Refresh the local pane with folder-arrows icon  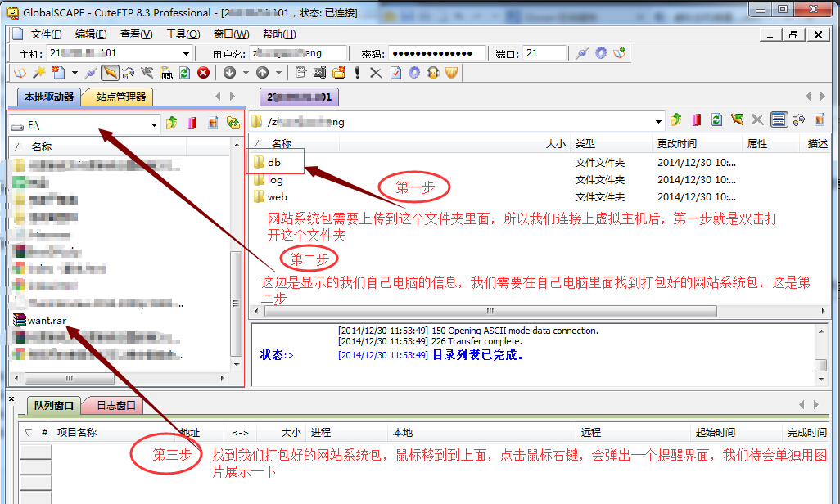tap(233, 124)
